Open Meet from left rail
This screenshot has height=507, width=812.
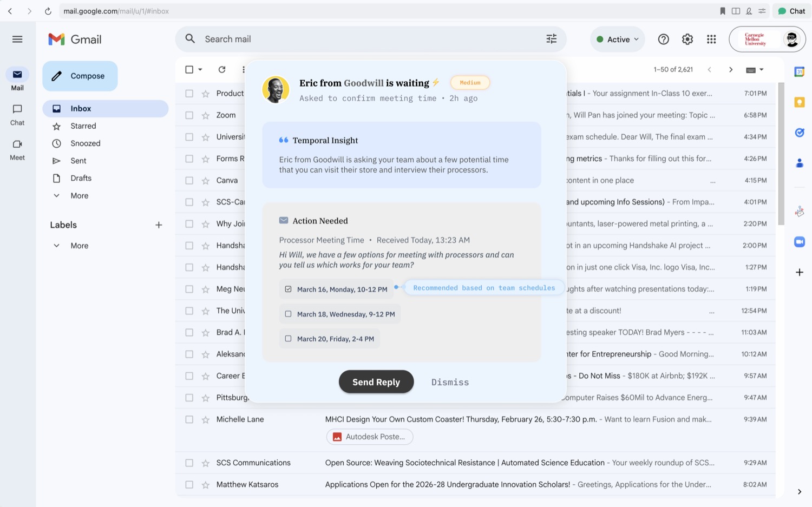tap(17, 149)
